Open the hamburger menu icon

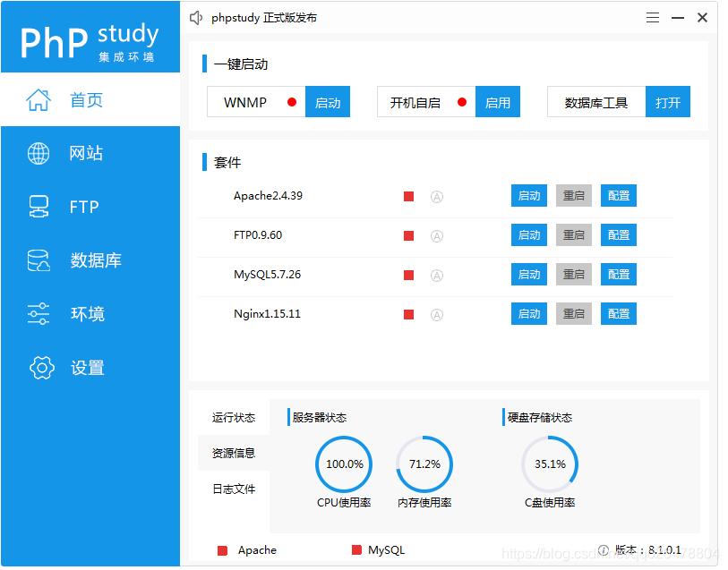tap(654, 18)
